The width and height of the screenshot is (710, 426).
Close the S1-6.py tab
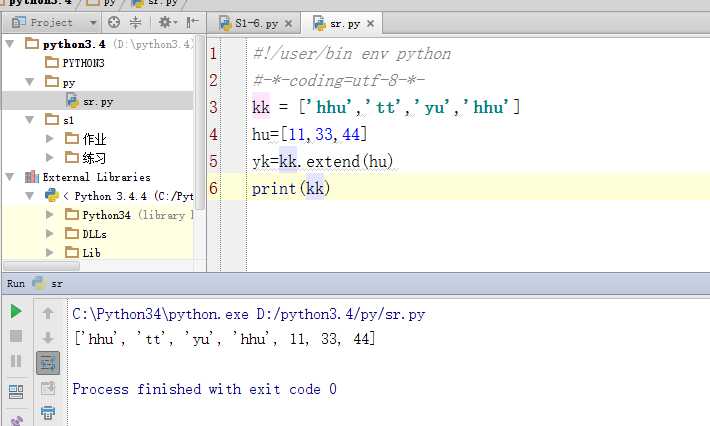pos(288,24)
